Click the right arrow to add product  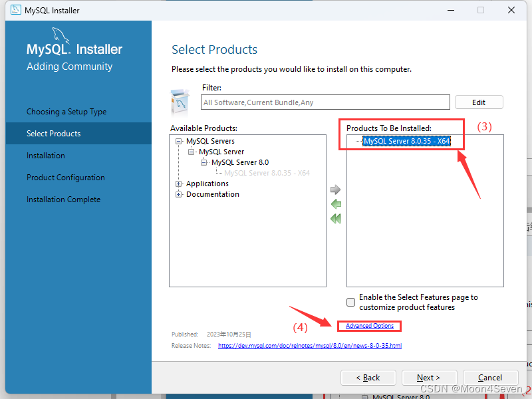point(336,189)
